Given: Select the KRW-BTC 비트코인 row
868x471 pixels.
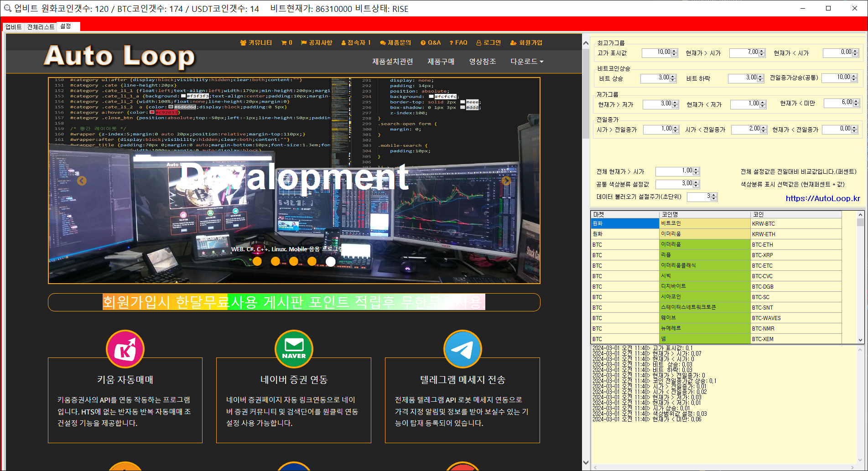Looking at the screenshot, I should [716, 223].
